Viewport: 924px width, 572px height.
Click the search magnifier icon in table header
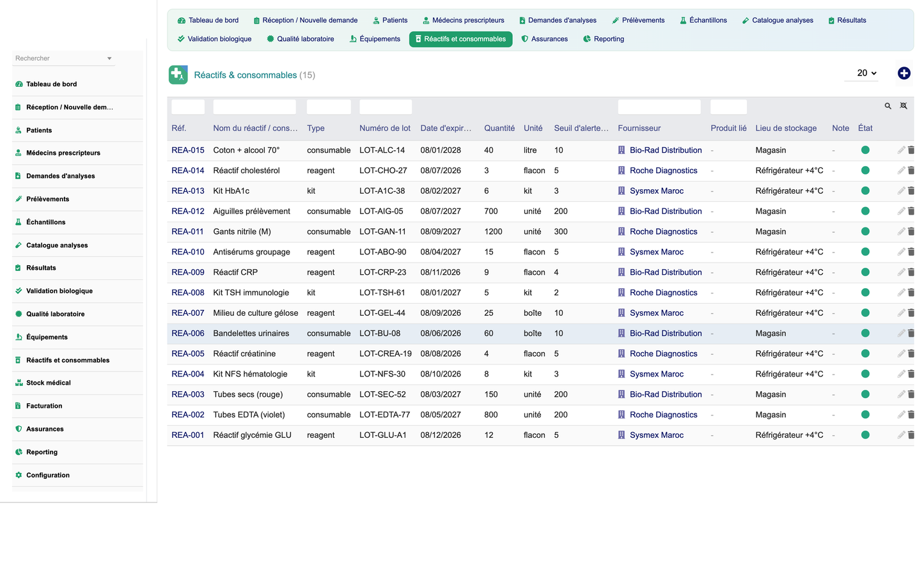888,106
